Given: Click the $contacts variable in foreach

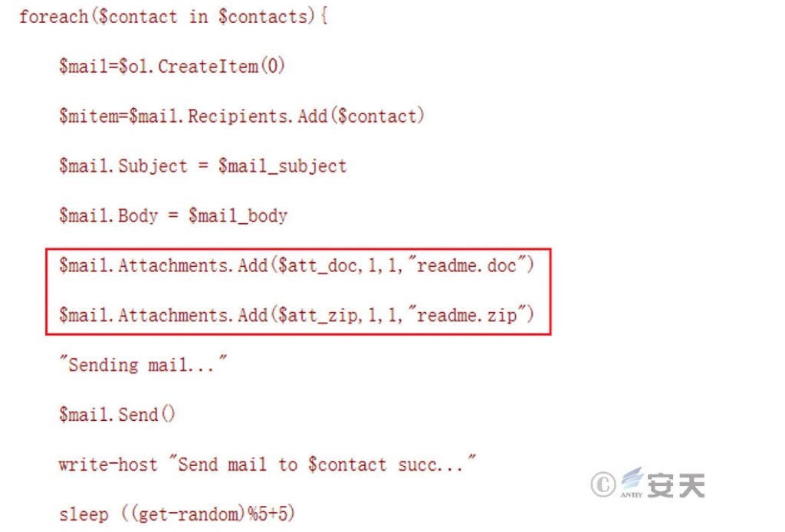Looking at the screenshot, I should pyautogui.click(x=263, y=17).
